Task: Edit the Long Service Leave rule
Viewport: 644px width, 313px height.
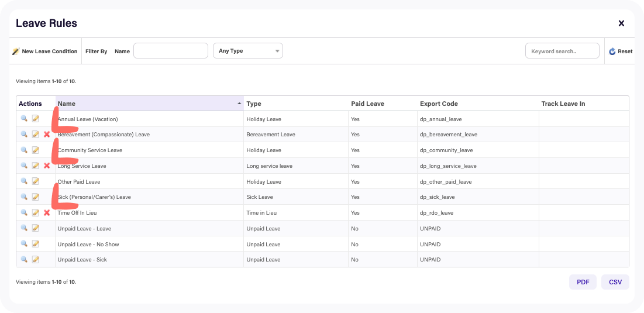Action: pyautogui.click(x=36, y=166)
